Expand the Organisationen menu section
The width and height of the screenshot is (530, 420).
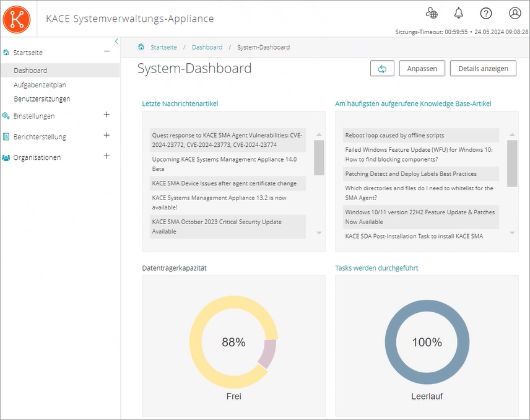106,157
